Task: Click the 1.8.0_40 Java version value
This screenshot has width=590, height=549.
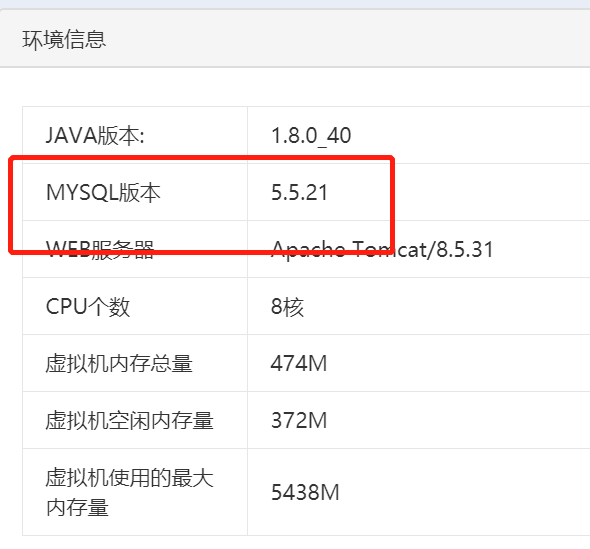Action: tap(311, 135)
